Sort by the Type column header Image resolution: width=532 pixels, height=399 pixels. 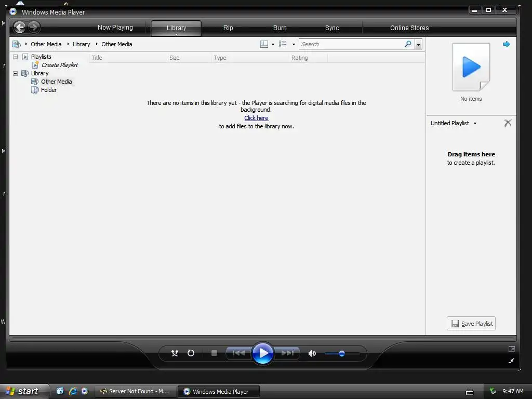point(250,58)
